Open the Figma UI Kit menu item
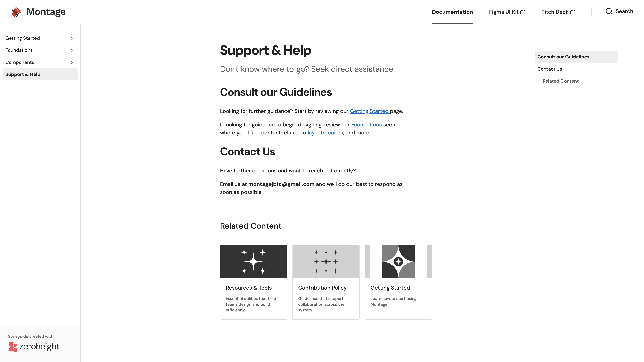Screen dimensions: 644x362 tap(503, 12)
